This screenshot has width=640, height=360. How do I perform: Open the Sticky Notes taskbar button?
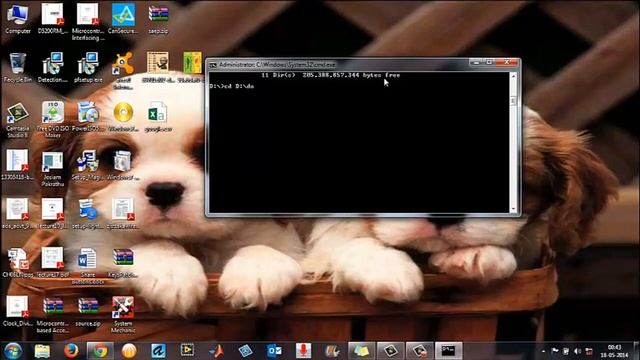click(361, 351)
